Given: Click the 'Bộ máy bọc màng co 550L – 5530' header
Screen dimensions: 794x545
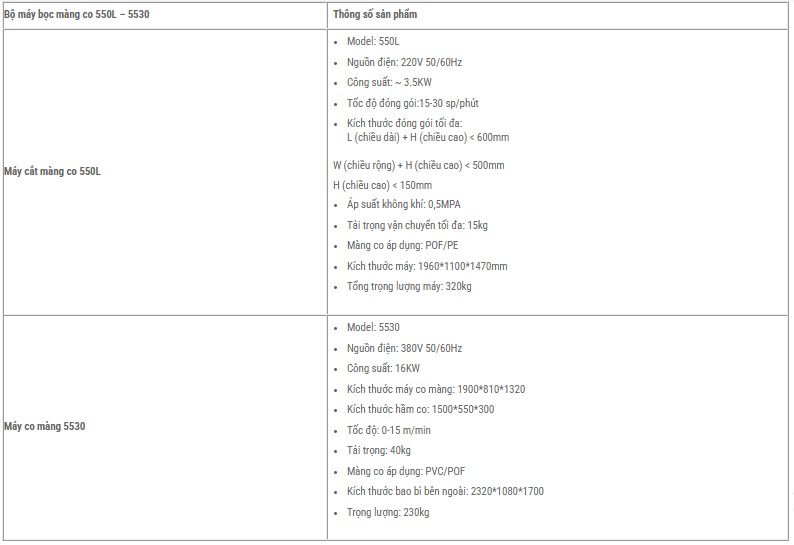Looking at the screenshot, I should (76, 15).
